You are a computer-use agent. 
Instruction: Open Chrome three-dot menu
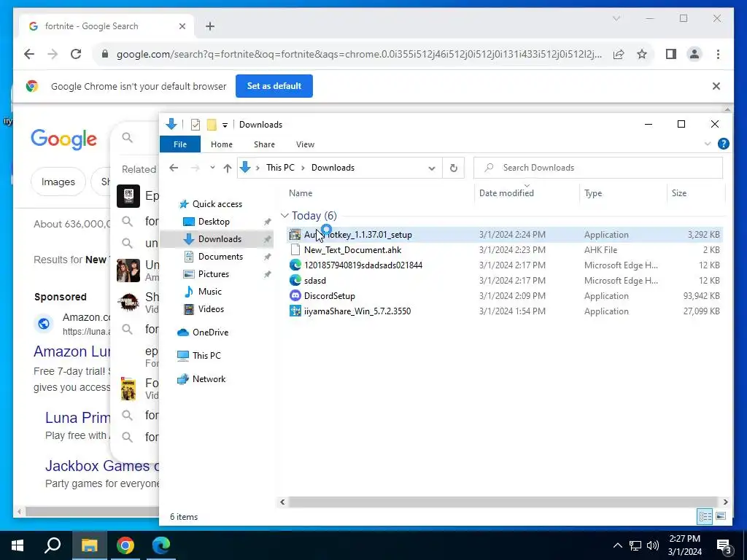click(x=718, y=54)
